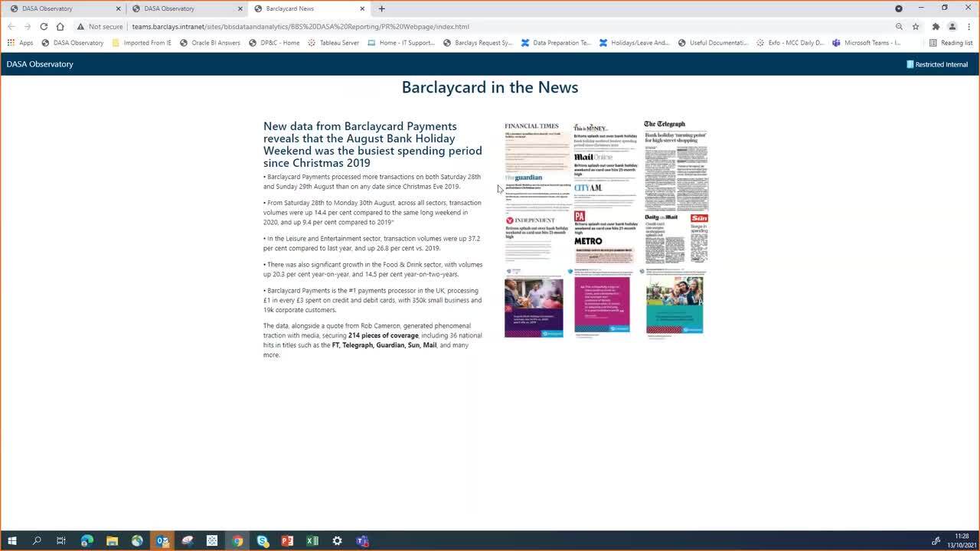Viewport: 980px width, 551px height.
Task: Open the newspaper coverage collage image
Action: (x=606, y=228)
